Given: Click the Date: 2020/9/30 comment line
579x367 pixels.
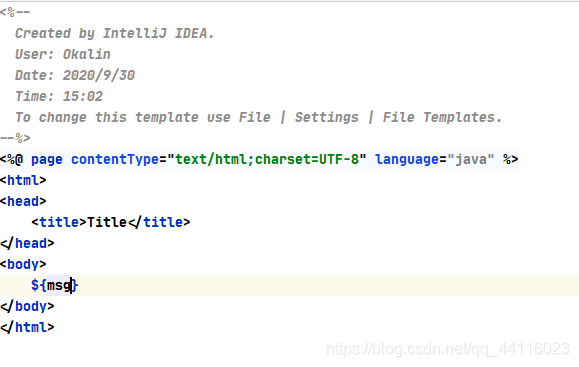Looking at the screenshot, I should click(x=75, y=75).
